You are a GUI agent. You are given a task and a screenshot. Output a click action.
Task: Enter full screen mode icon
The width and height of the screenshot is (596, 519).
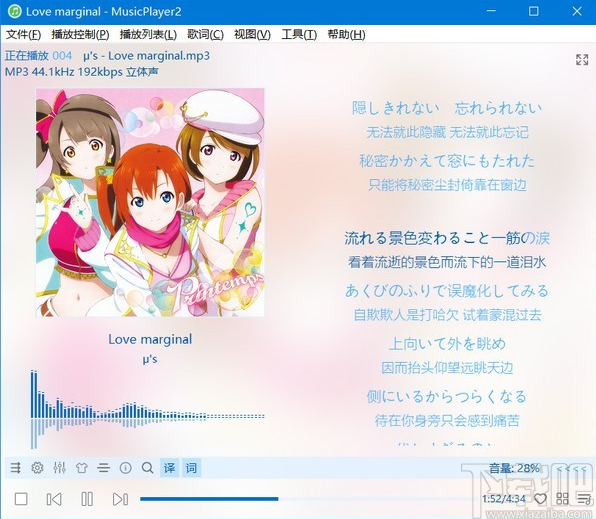pyautogui.click(x=582, y=60)
